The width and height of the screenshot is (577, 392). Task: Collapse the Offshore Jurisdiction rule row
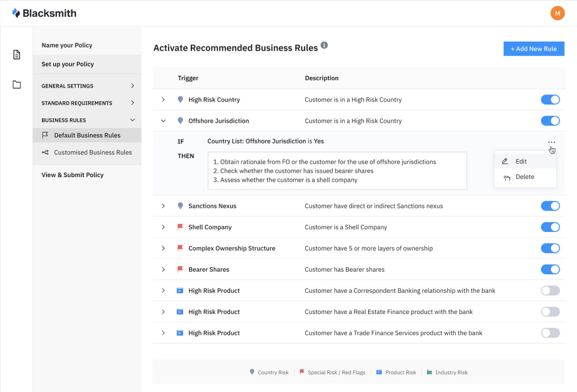163,121
